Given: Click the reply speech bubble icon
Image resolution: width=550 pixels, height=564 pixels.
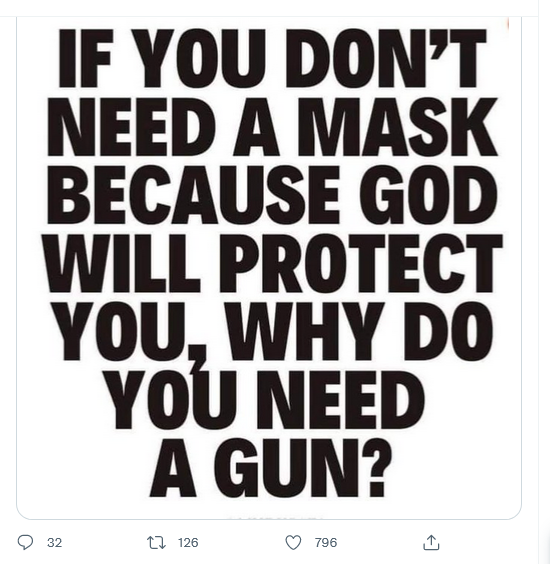Looking at the screenshot, I should pos(26,542).
